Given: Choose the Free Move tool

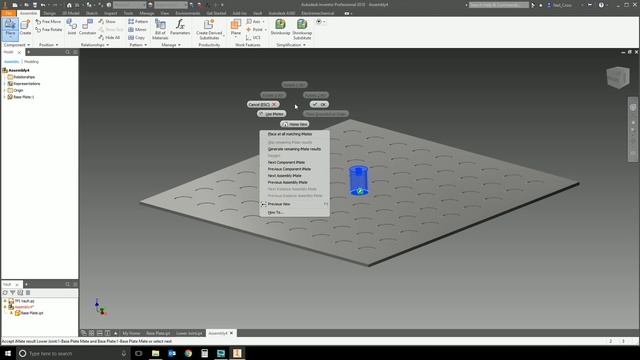Looking at the screenshot, I should coord(48,21).
